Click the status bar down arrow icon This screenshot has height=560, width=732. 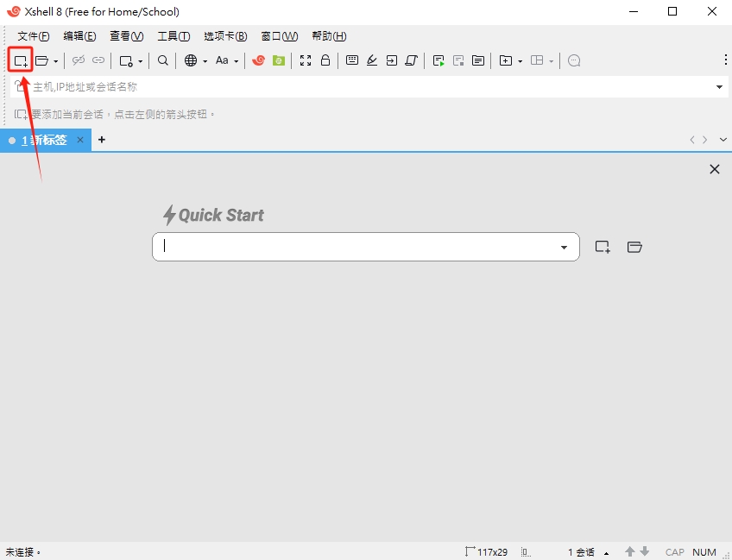click(x=645, y=551)
